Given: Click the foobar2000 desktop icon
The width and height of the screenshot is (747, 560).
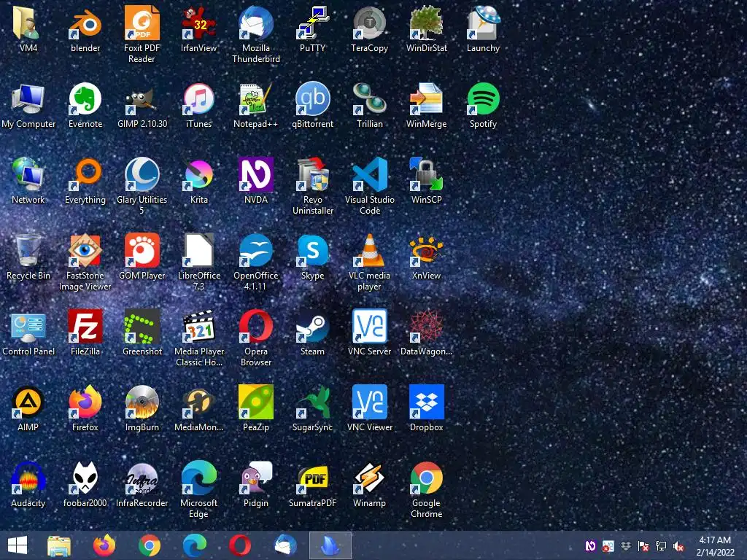Looking at the screenshot, I should (85, 477).
